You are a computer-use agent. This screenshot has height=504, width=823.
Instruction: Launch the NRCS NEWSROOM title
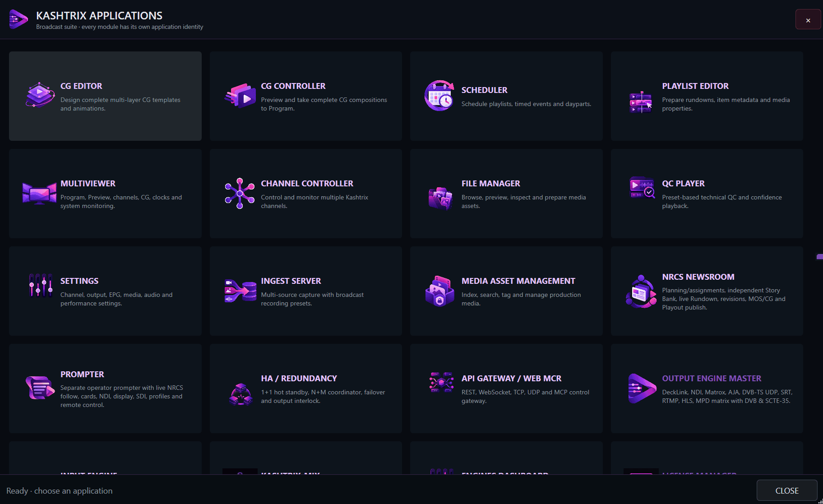pos(698,277)
